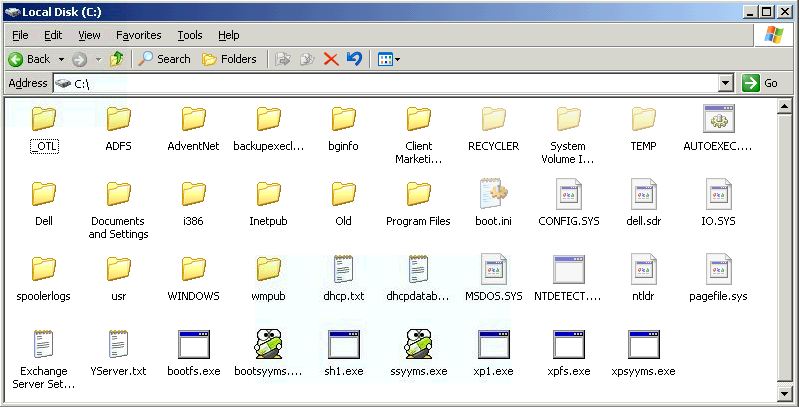Viewport: 799px width, 407px height.
Task: Expand the Address bar dropdown
Action: click(x=726, y=83)
